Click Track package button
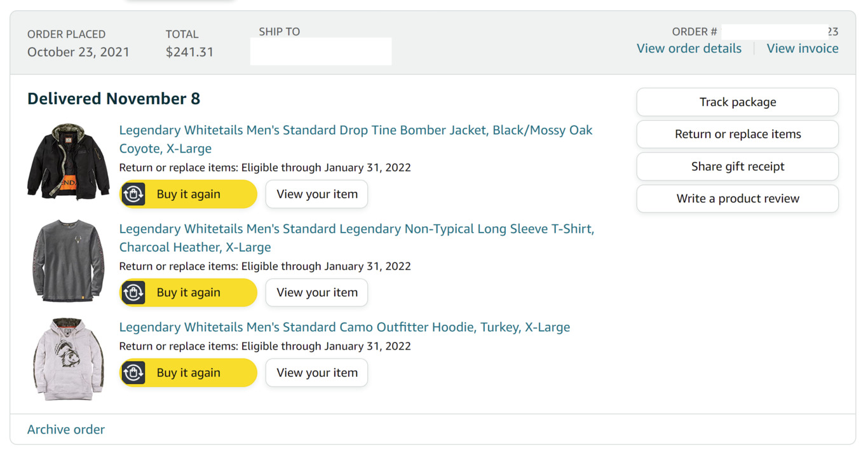 coord(738,102)
